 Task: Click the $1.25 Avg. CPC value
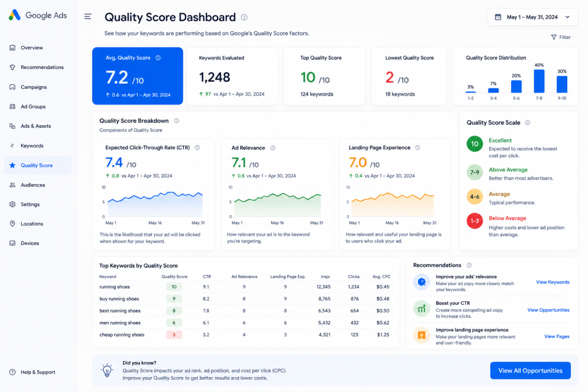383,335
